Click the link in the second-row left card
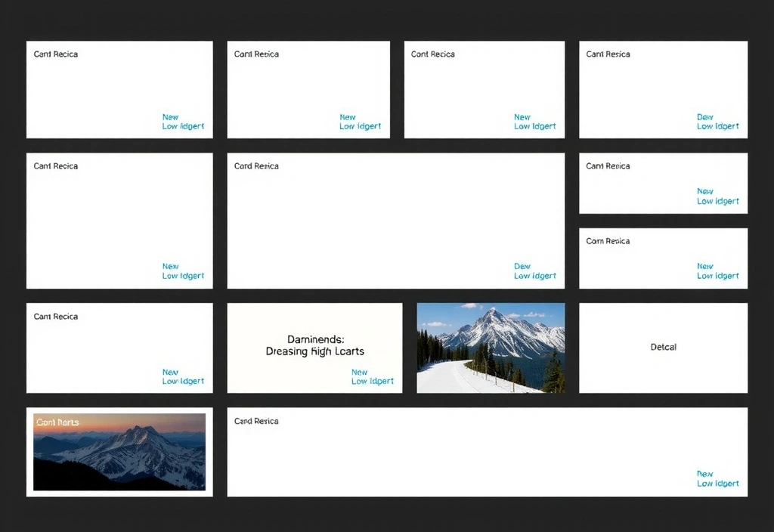 coord(183,271)
